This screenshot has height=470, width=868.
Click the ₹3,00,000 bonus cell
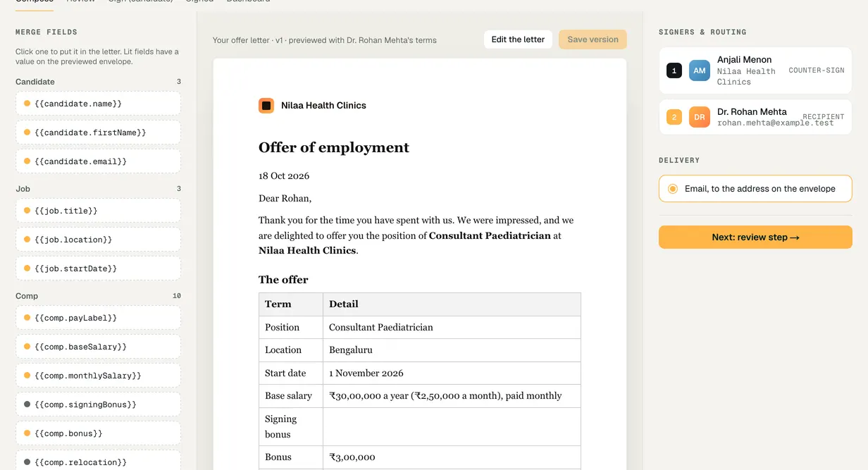click(x=452, y=457)
